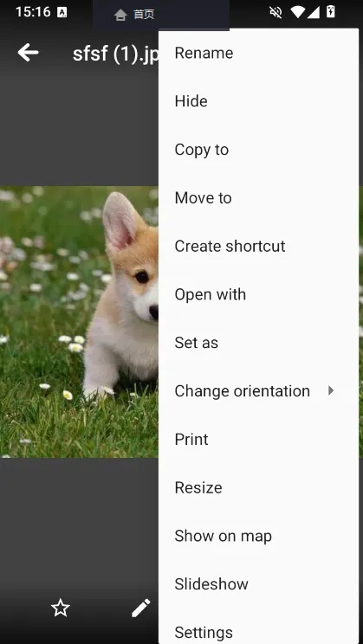363x644 pixels.
Task: Tap the 15:16 clock in status bar
Action: pyautogui.click(x=32, y=12)
